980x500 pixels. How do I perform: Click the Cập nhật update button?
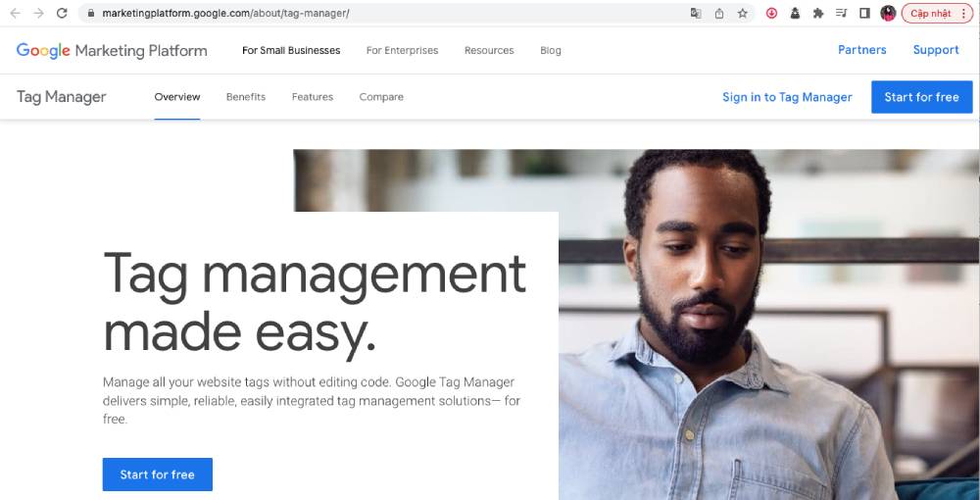click(x=937, y=13)
